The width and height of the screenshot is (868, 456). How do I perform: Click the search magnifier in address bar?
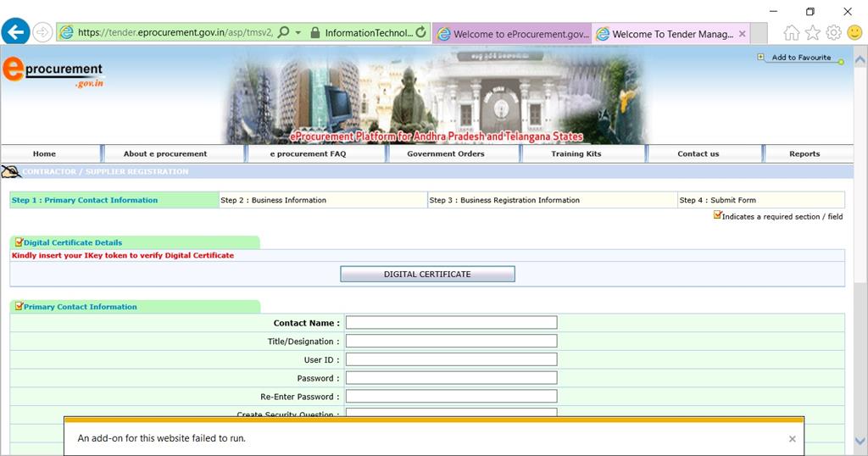tap(283, 32)
